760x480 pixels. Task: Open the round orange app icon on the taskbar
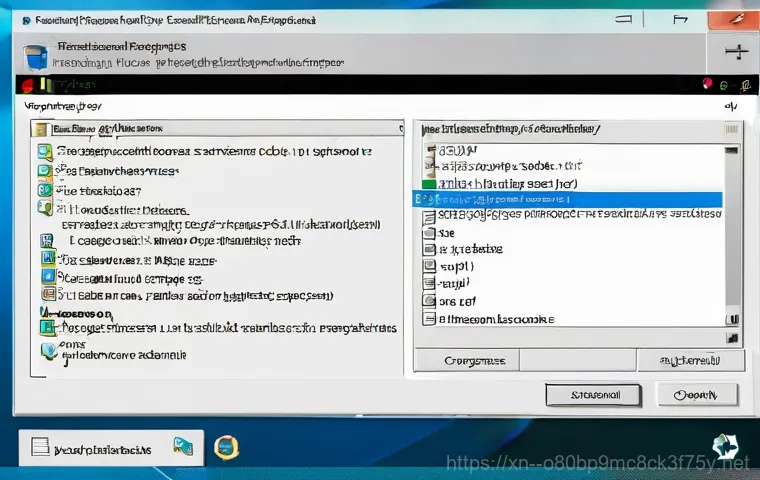(x=226, y=448)
